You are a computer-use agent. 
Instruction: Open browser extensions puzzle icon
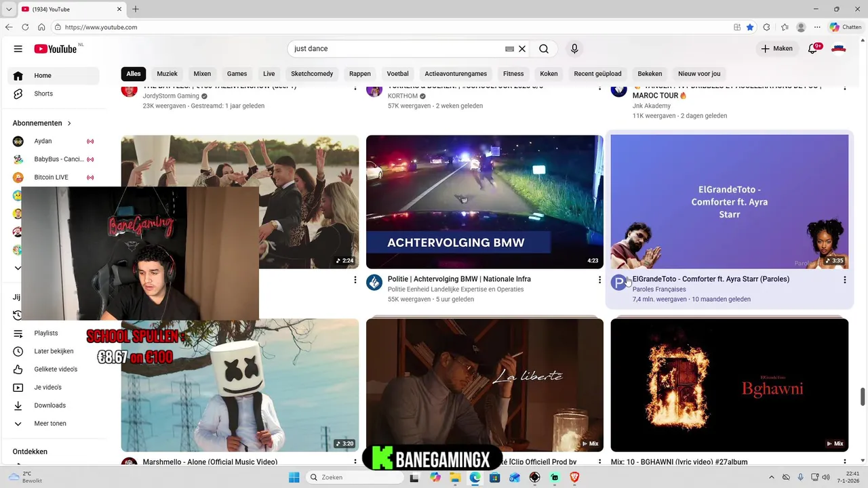coord(767,27)
